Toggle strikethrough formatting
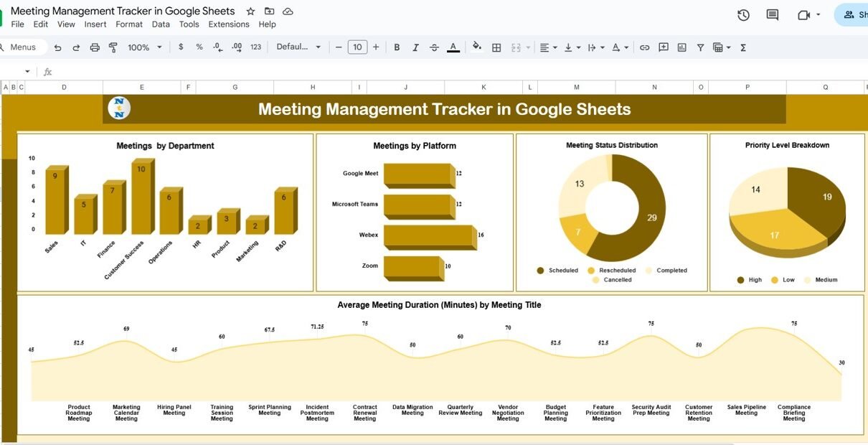The width and height of the screenshot is (868, 445). tap(434, 47)
